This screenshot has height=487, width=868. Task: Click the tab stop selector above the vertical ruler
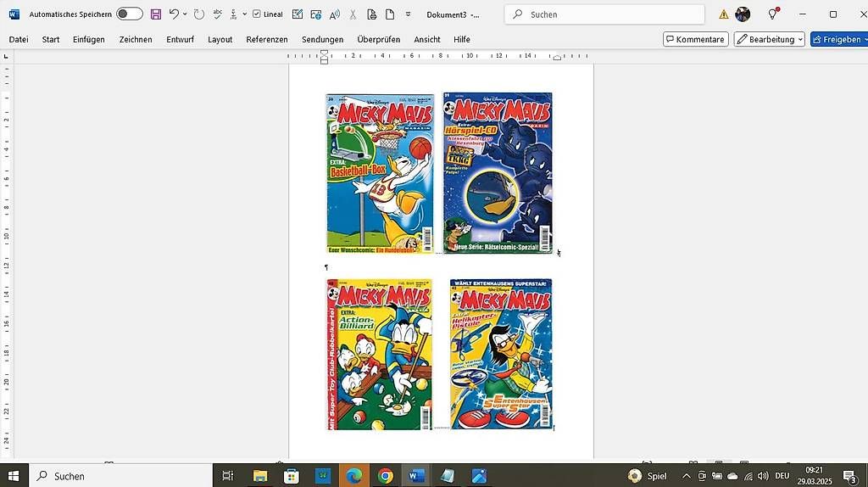6,56
